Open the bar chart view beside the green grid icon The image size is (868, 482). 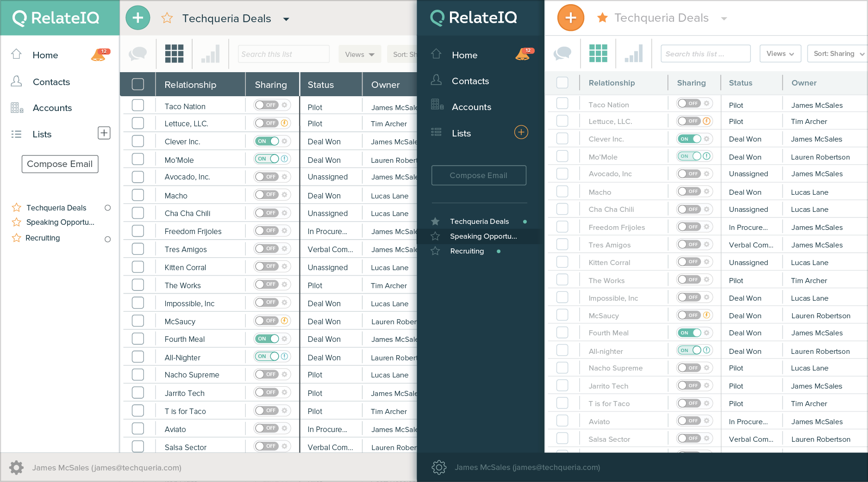tap(633, 54)
